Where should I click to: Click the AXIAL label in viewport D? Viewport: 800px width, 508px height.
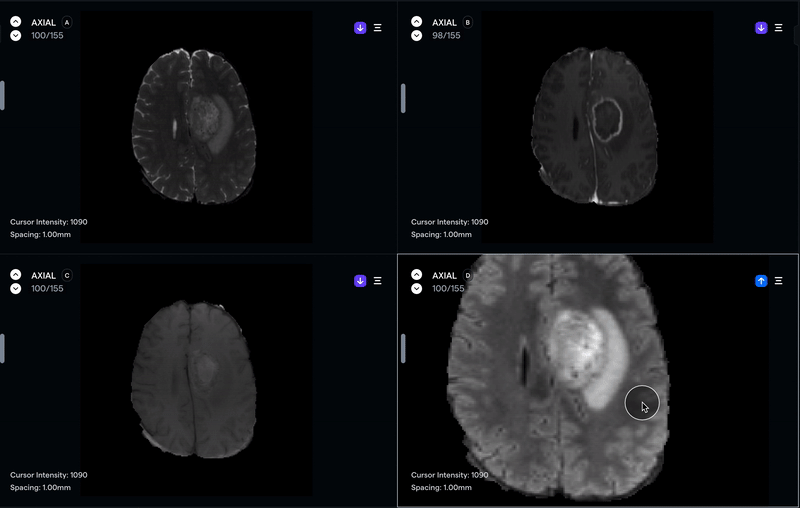445,275
